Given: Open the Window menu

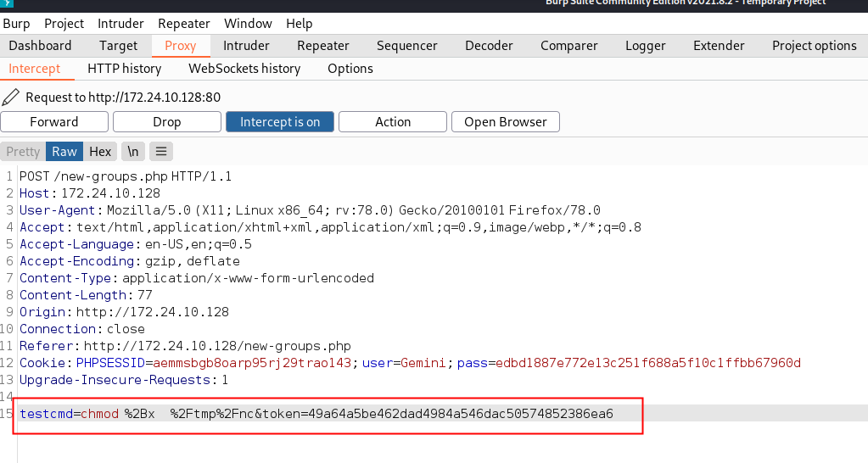Looking at the screenshot, I should pyautogui.click(x=248, y=24).
